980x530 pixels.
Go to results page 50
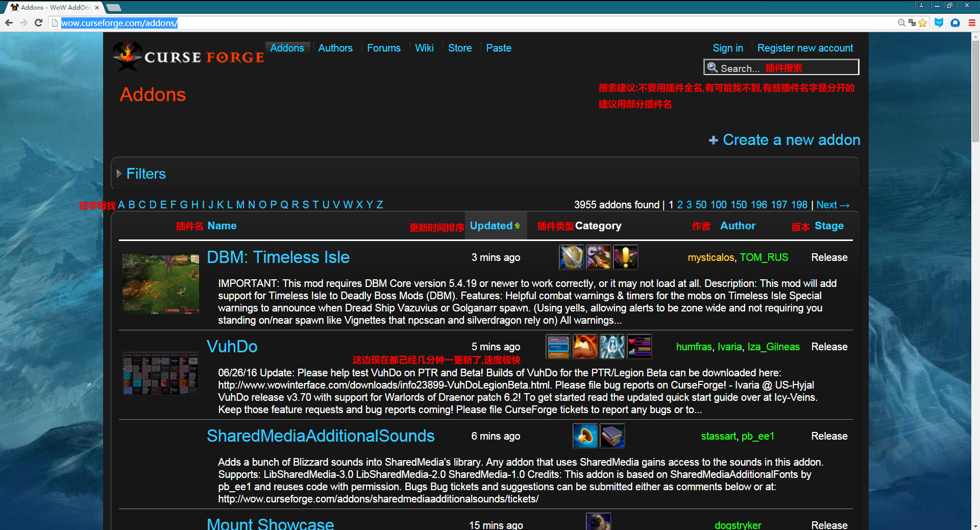(x=701, y=205)
